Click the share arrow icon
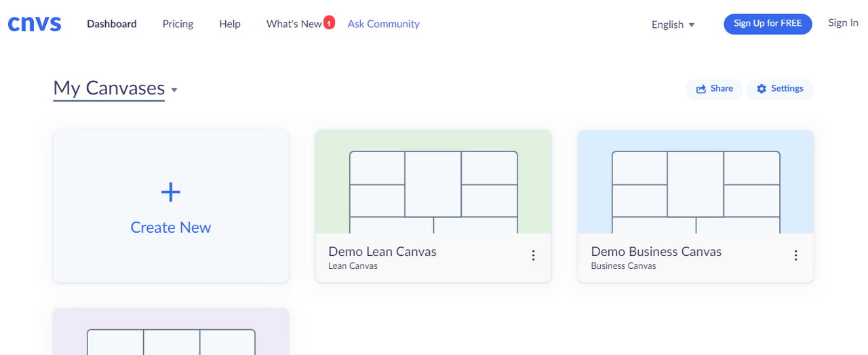Viewport: 868px width, 355px height. click(701, 89)
